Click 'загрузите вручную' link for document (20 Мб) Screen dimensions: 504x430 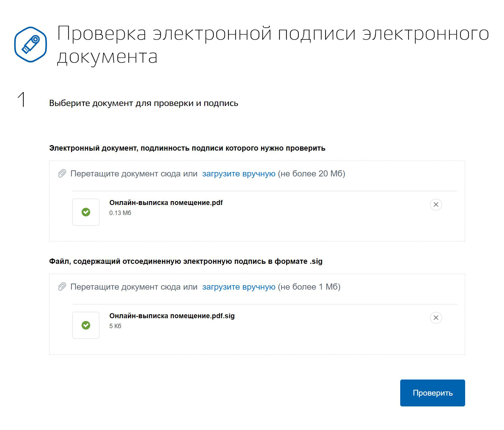click(239, 174)
